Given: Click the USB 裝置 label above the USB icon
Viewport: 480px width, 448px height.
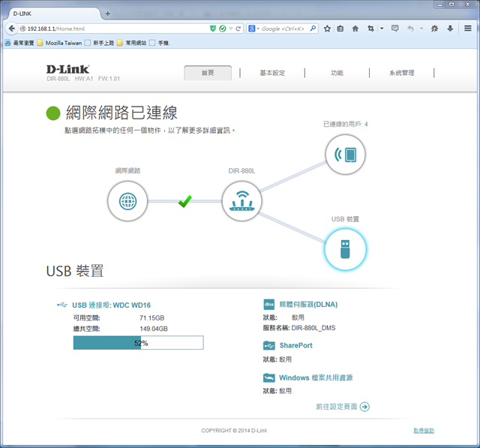Looking at the screenshot, I should click(345, 219).
